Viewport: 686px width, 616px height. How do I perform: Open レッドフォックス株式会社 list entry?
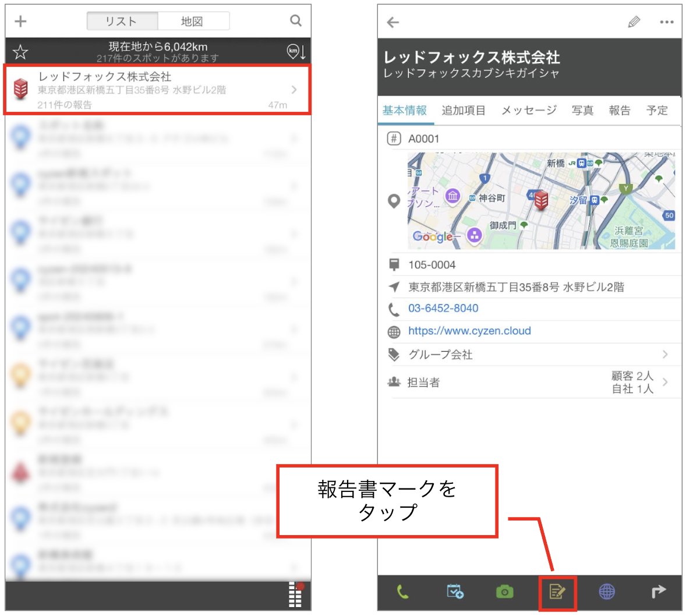157,90
